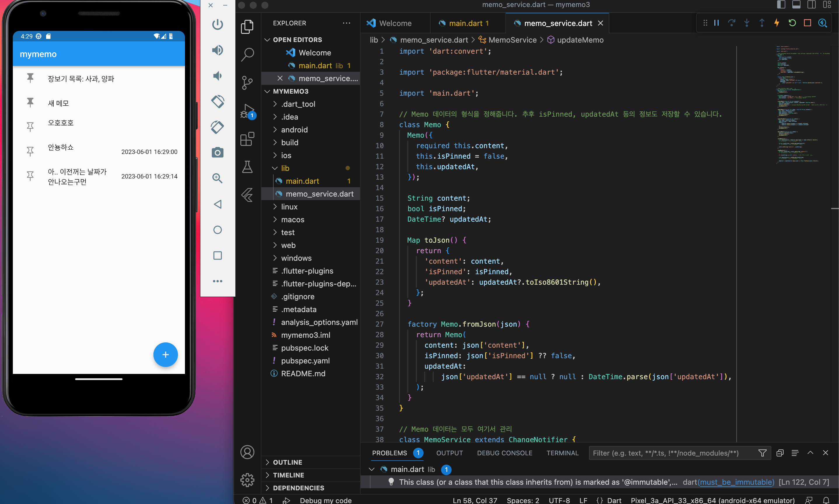Take an emulator screenshot
The height and width of the screenshot is (504, 839).
[x=217, y=153]
